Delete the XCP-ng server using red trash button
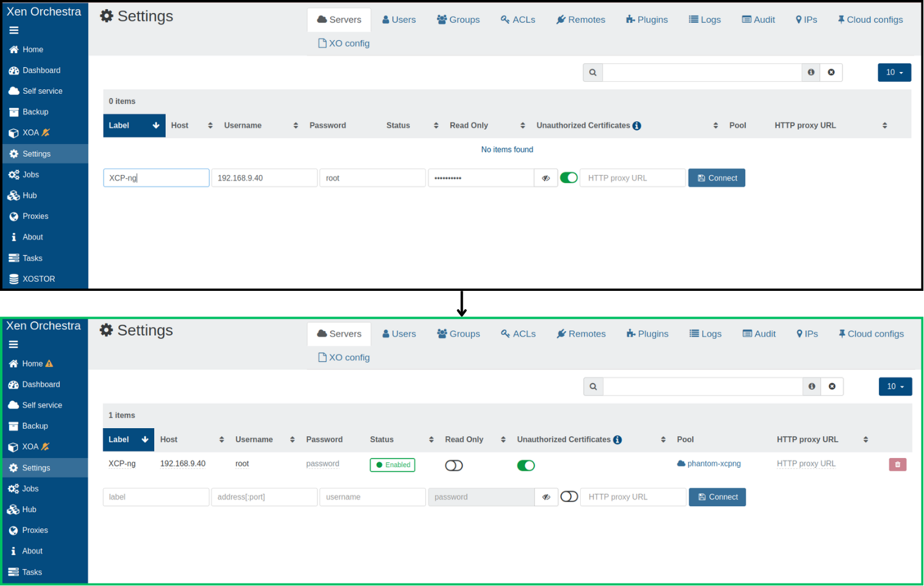 (897, 465)
